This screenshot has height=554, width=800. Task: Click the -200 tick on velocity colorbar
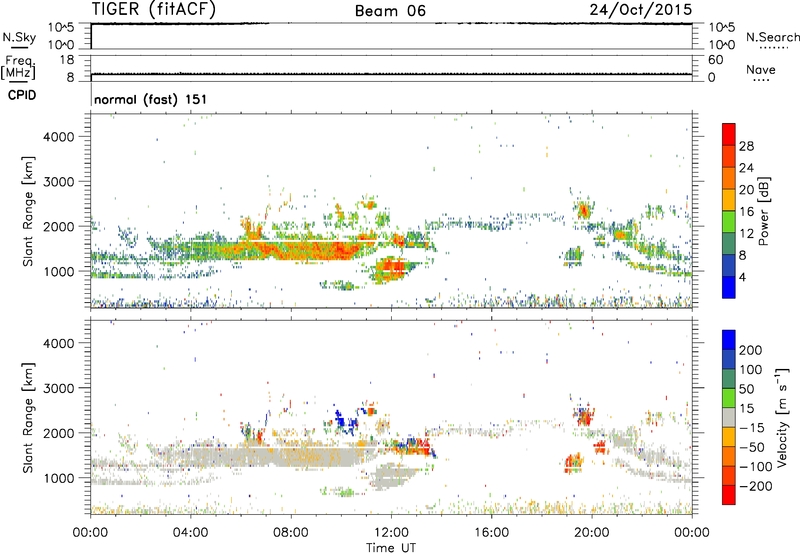[756, 486]
